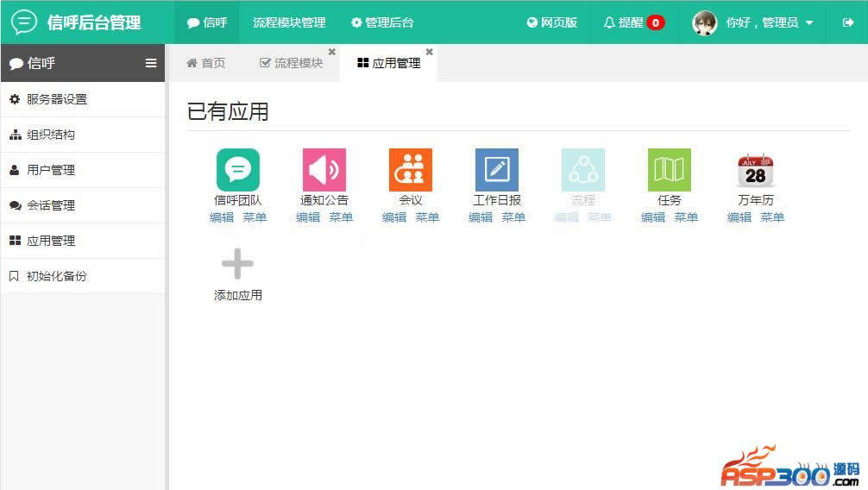Click 菜单 under 工作日报
The height and width of the screenshot is (490, 868).
(x=513, y=217)
